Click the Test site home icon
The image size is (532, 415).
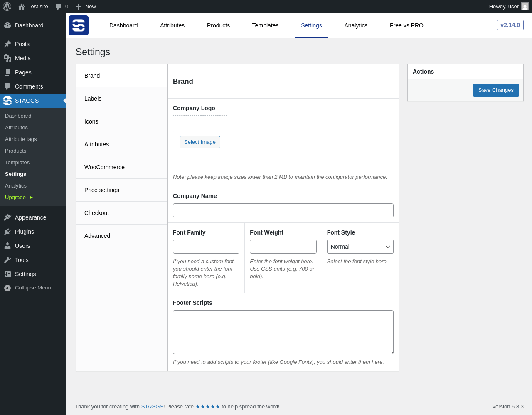tap(22, 7)
